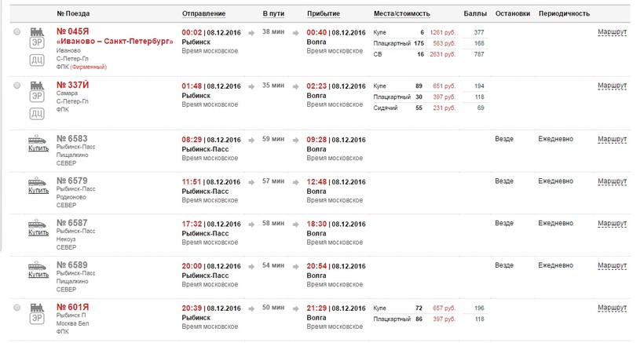The image size is (644, 343).
Task: Click the ЭР badge of train 337Й
Action: click(37, 97)
